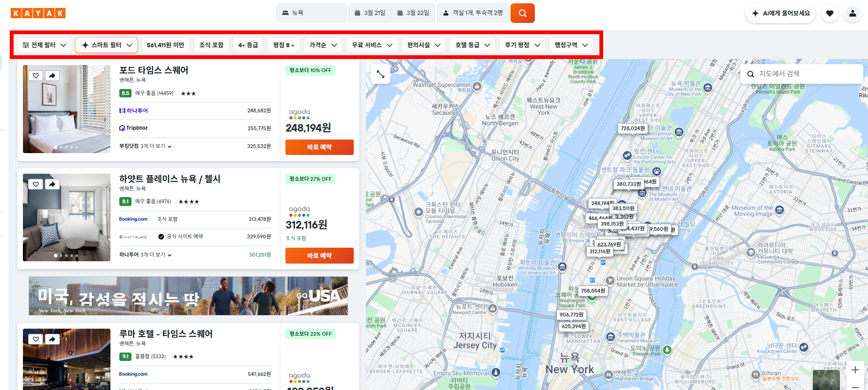The height and width of the screenshot is (390, 868).
Task: Switch map to satellite thumbnail
Action: pos(826,380)
